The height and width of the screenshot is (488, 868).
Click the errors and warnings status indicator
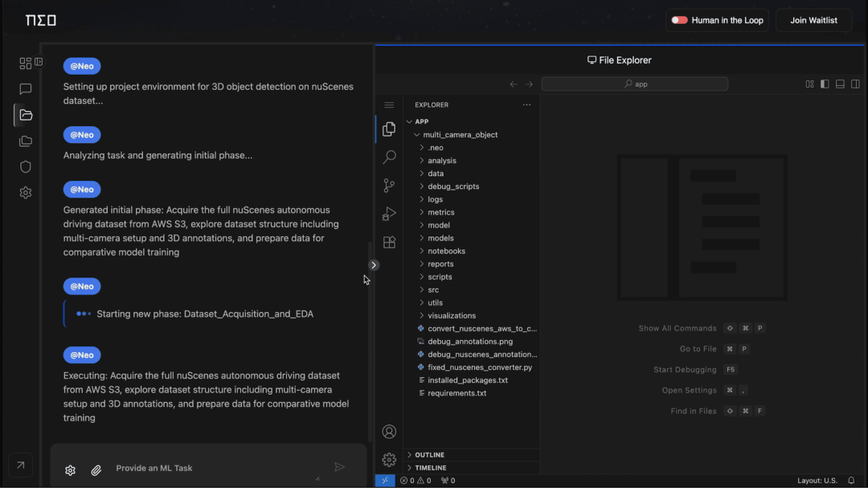416,481
